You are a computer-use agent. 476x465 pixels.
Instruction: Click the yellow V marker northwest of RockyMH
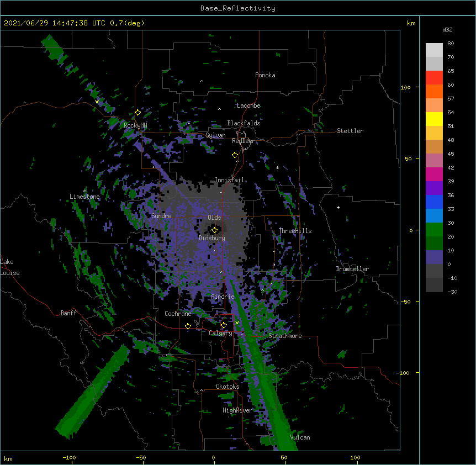click(x=97, y=102)
